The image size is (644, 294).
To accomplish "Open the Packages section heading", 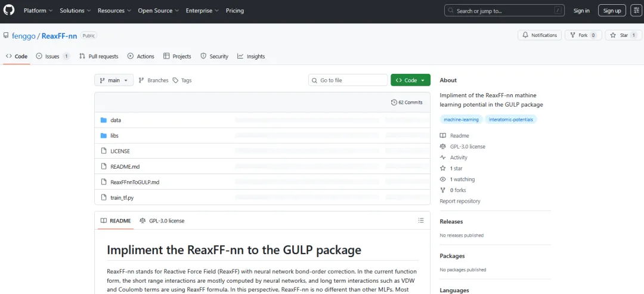I will tap(452, 256).
